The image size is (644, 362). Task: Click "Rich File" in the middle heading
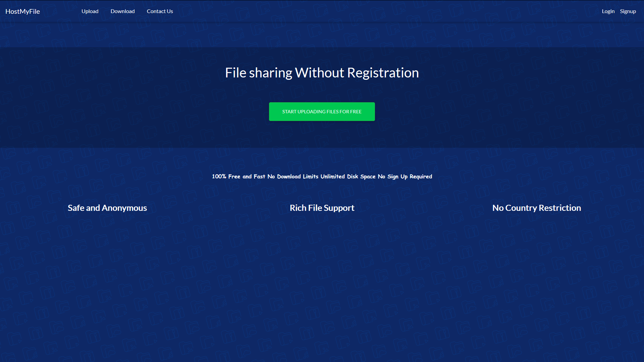306,208
